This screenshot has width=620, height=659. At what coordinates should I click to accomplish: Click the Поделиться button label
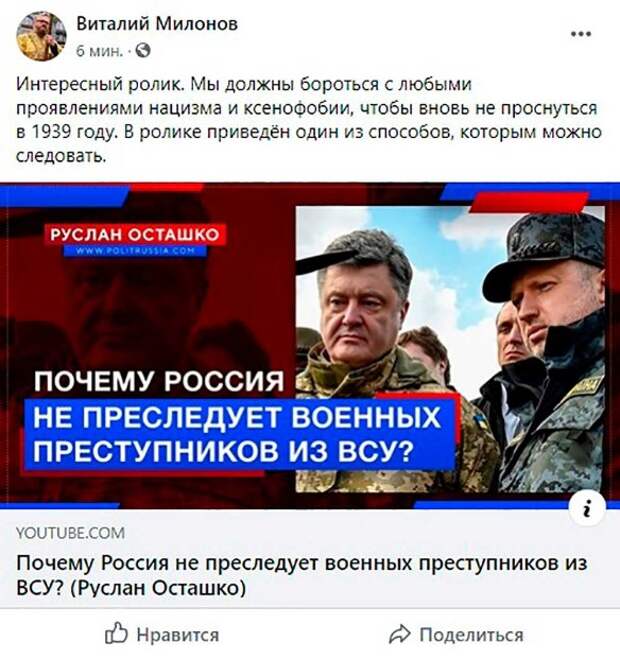pyautogui.click(x=471, y=635)
